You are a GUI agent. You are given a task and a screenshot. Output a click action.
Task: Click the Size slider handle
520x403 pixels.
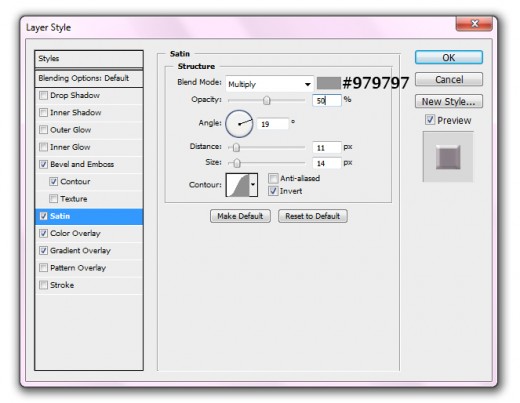237,163
